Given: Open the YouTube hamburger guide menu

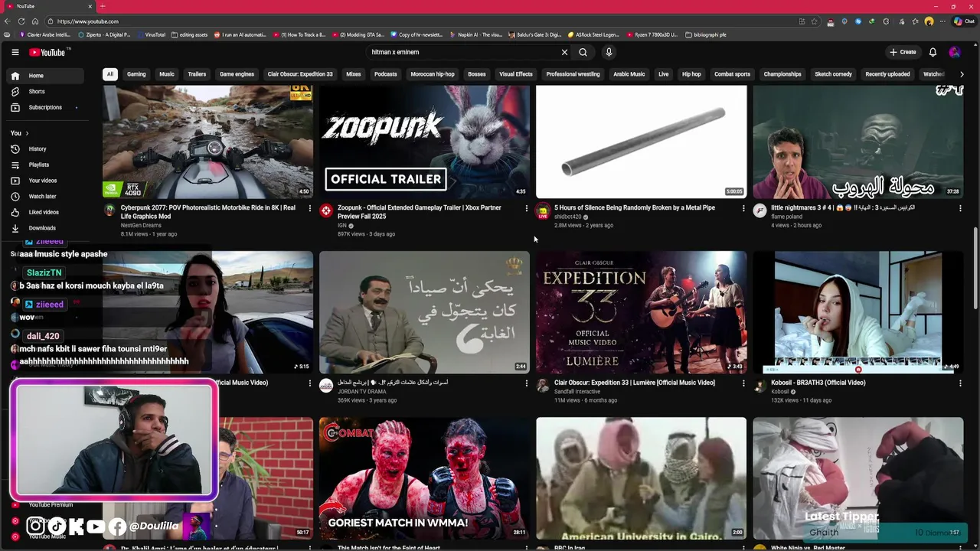Looking at the screenshot, I should (x=15, y=52).
